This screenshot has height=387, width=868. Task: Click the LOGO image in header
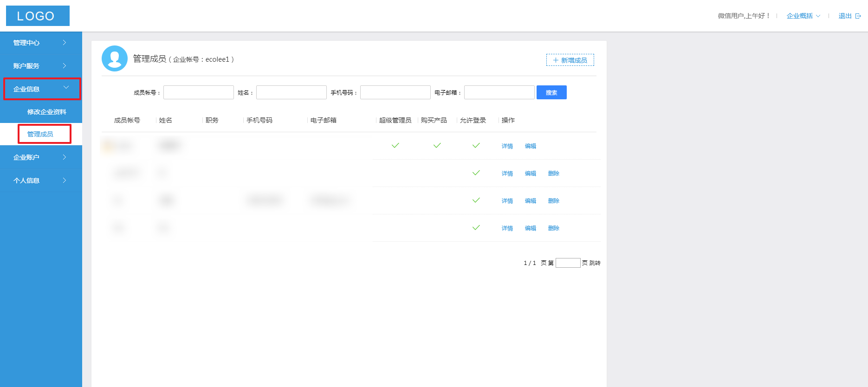[38, 16]
